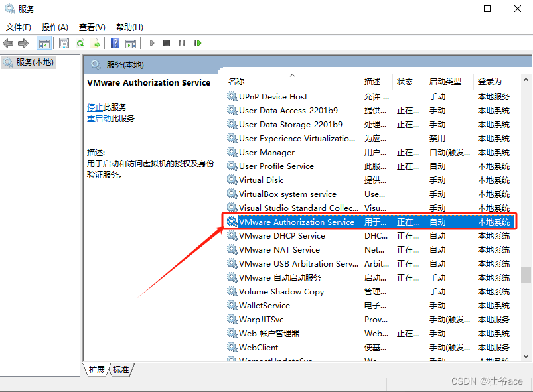This screenshot has height=392, width=533.
Task: Click the Services app icon in the title bar
Action: pos(9,9)
